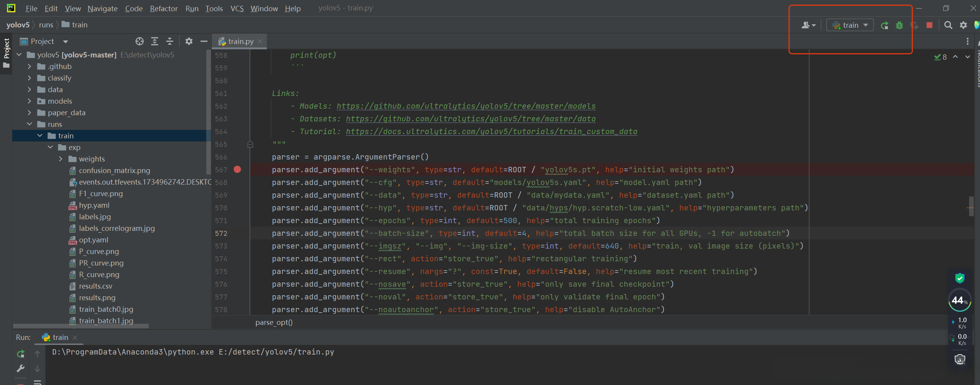Click Expand All icon in Project panel
980x385 pixels.
(x=155, y=41)
